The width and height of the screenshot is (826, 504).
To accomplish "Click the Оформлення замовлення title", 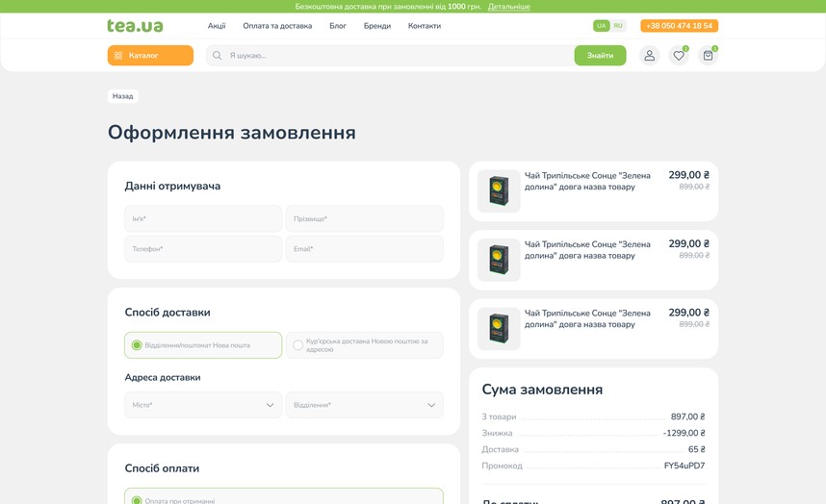I will pyautogui.click(x=232, y=133).
